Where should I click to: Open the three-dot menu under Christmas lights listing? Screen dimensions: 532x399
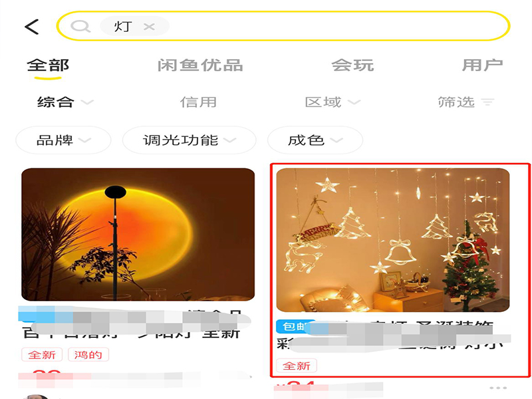pos(498,388)
